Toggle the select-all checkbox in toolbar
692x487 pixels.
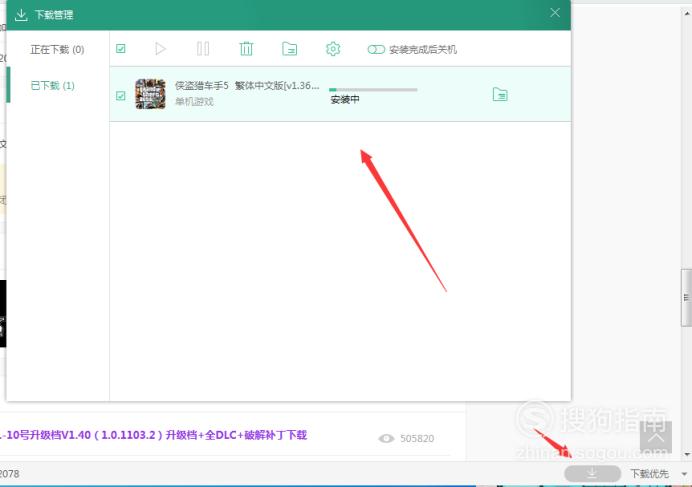(x=120, y=49)
